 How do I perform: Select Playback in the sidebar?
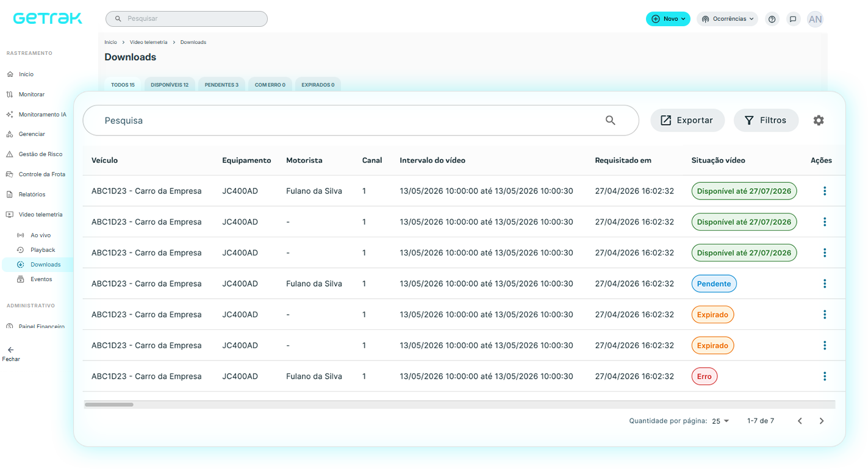(x=43, y=250)
